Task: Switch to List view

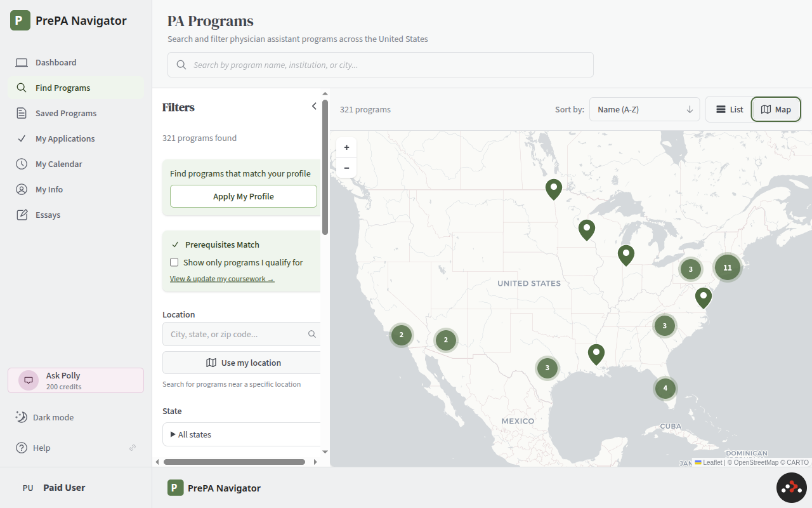Action: pos(730,109)
